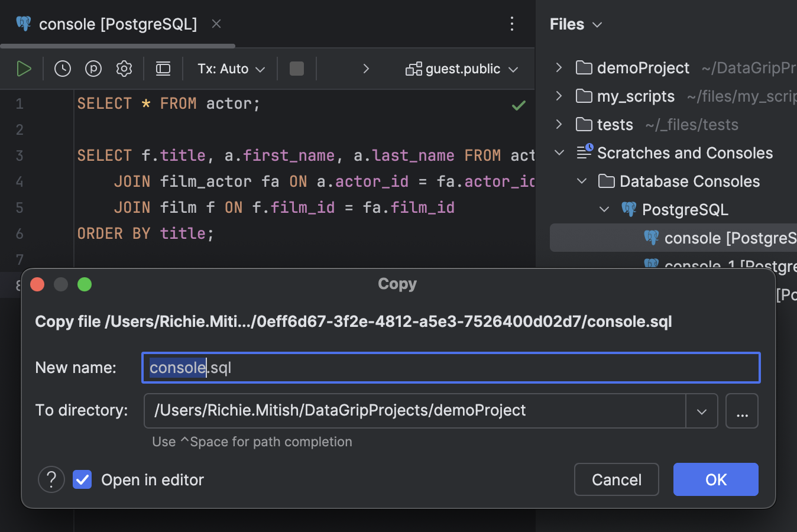The width and height of the screenshot is (797, 532).
Task: Run the SQL query with the green play icon
Action: click(x=24, y=68)
